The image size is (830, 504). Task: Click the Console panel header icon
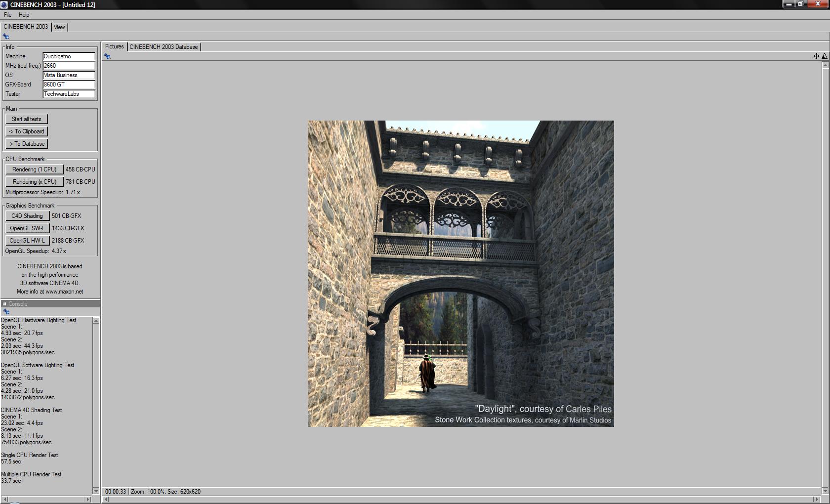point(4,304)
